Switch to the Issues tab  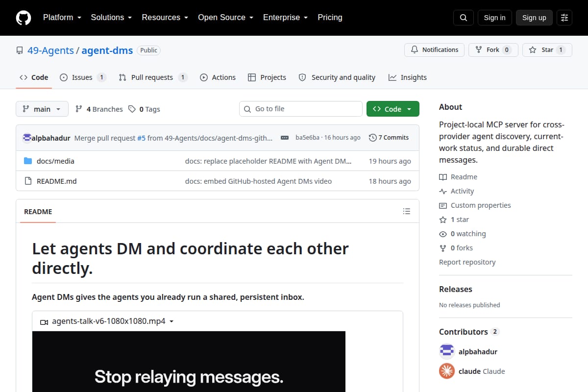pos(83,77)
